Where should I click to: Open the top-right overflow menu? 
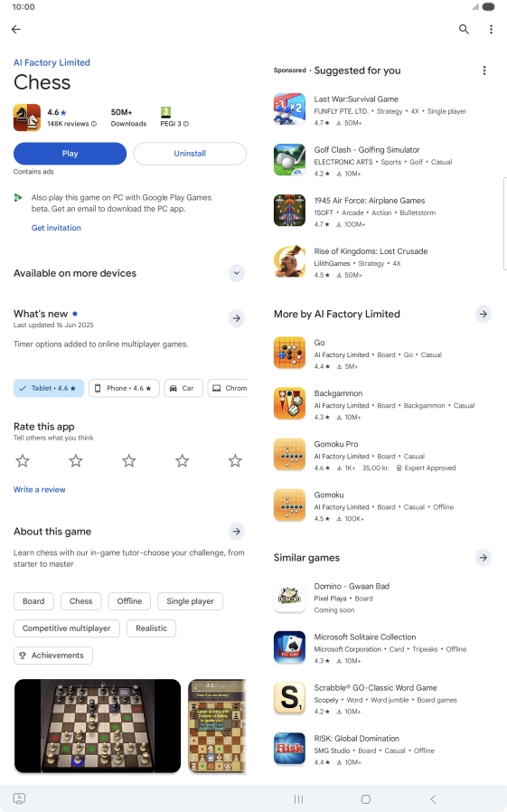(491, 29)
